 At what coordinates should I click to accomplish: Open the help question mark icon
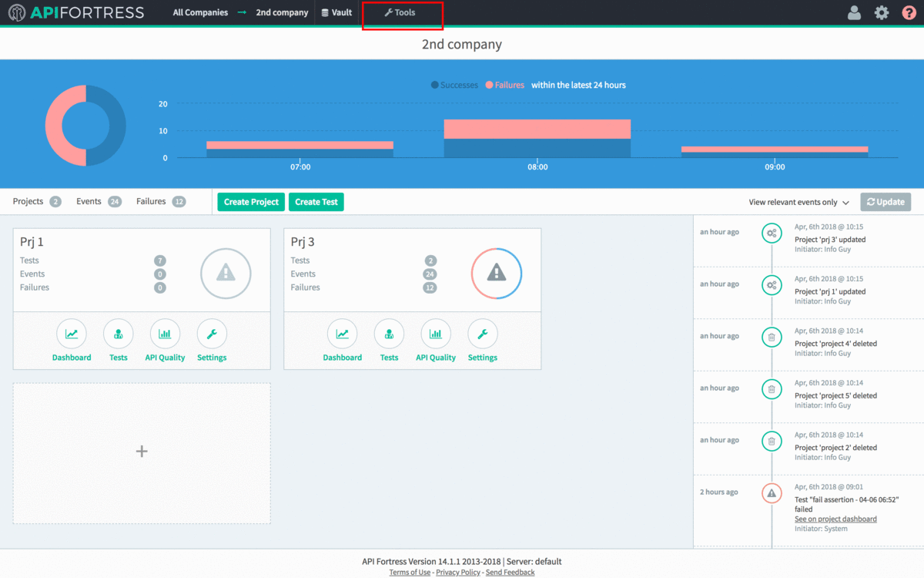909,12
